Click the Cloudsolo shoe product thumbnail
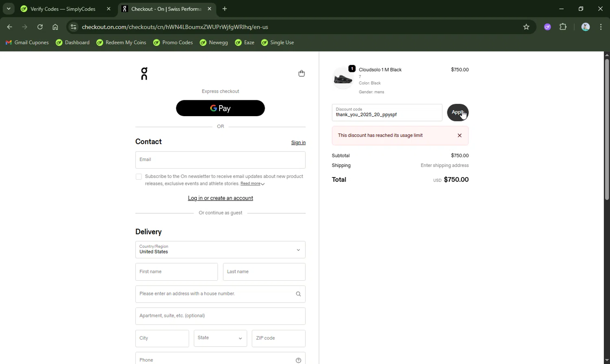This screenshot has height=364, width=610. point(343,79)
